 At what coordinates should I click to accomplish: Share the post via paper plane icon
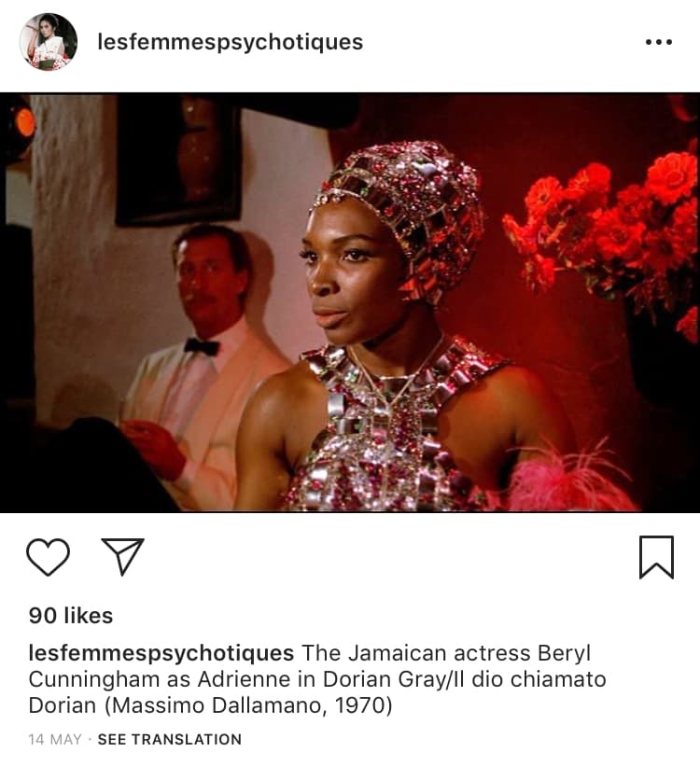(122, 556)
